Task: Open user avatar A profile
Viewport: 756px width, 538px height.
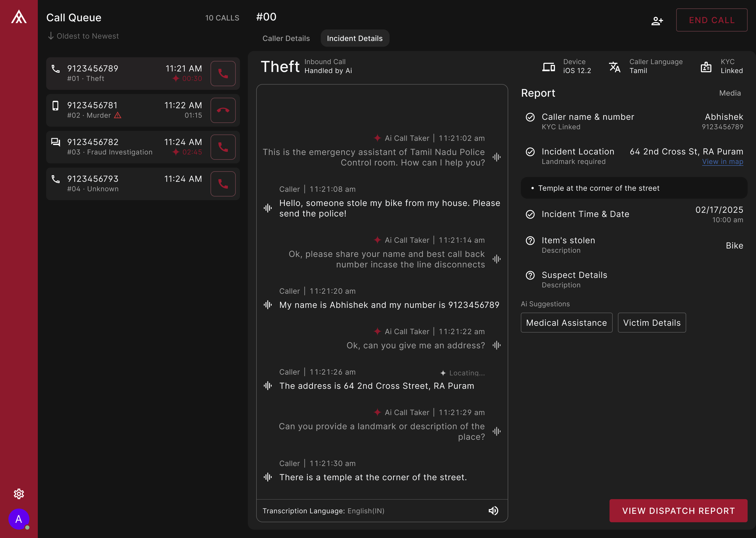Action: pyautogui.click(x=19, y=519)
